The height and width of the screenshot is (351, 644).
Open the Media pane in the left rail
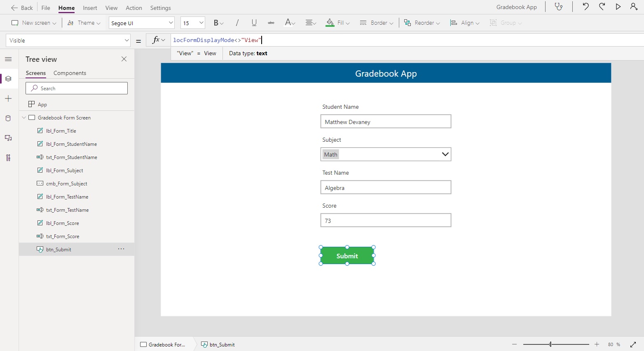click(8, 138)
